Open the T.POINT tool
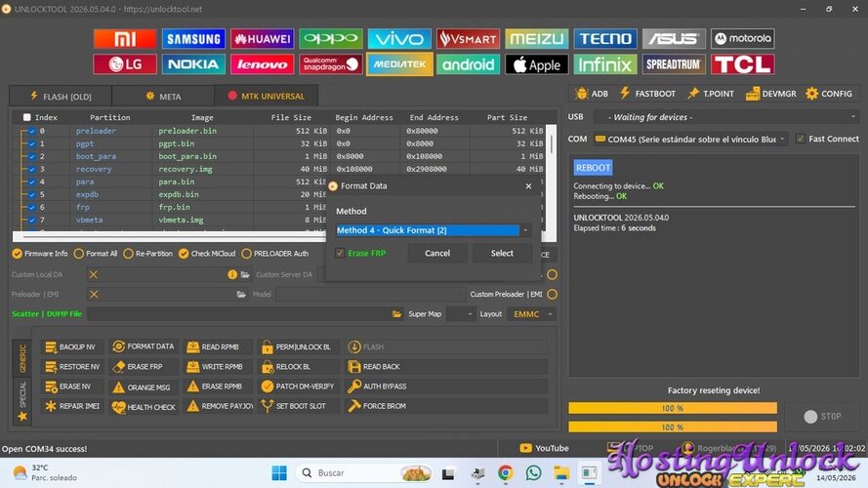 tap(711, 94)
